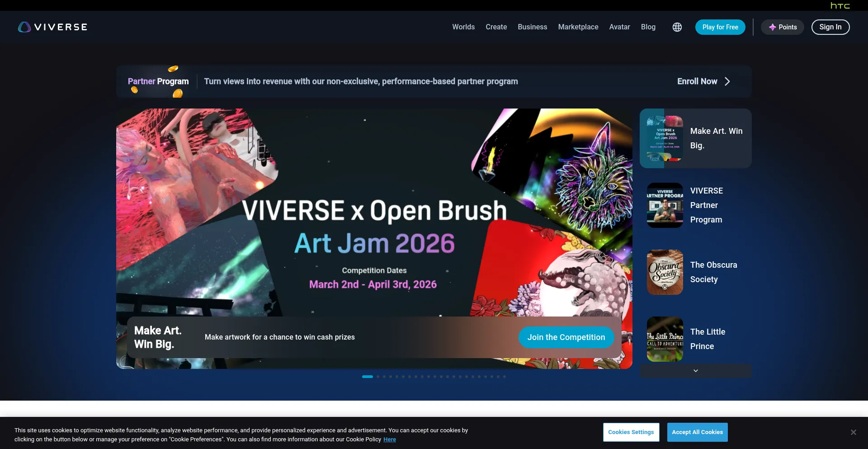Click 'Make artwork for a chance' text

[x=279, y=337]
